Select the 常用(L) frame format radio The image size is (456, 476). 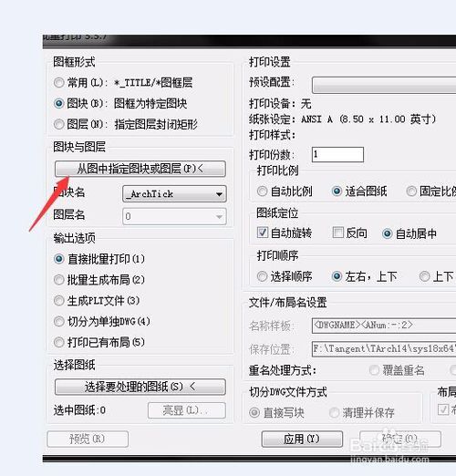click(58, 83)
